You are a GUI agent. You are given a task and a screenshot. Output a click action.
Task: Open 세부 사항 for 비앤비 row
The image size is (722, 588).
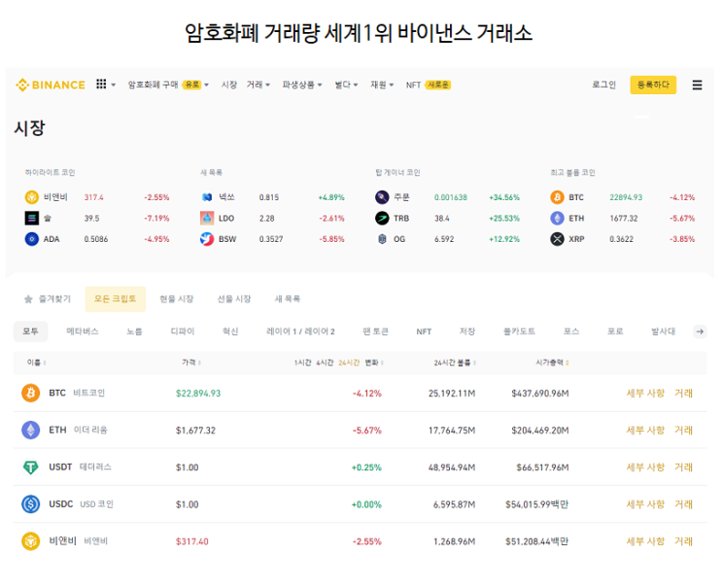coord(645,541)
